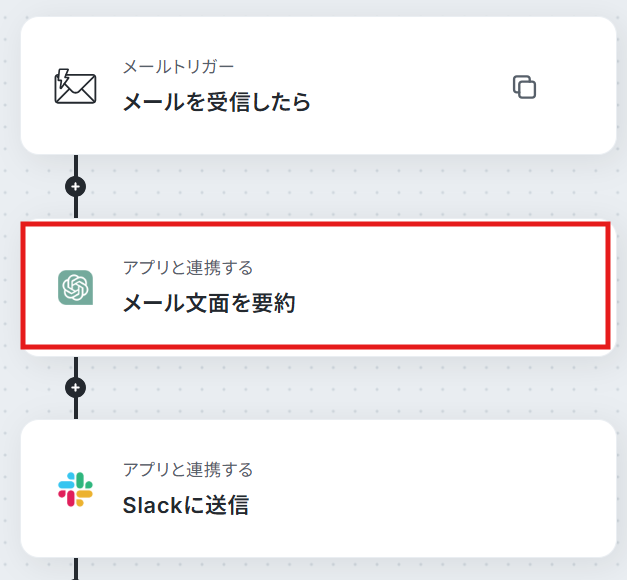
Task: Add a step above the Slackに送信 card
Action: tap(76, 388)
